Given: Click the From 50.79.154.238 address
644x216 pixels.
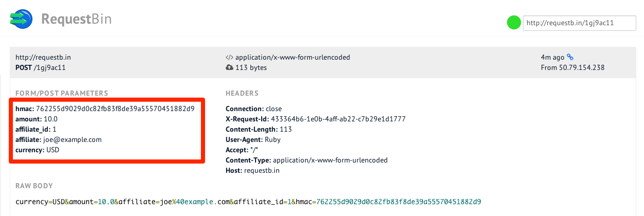Looking at the screenshot, I should point(572,67).
